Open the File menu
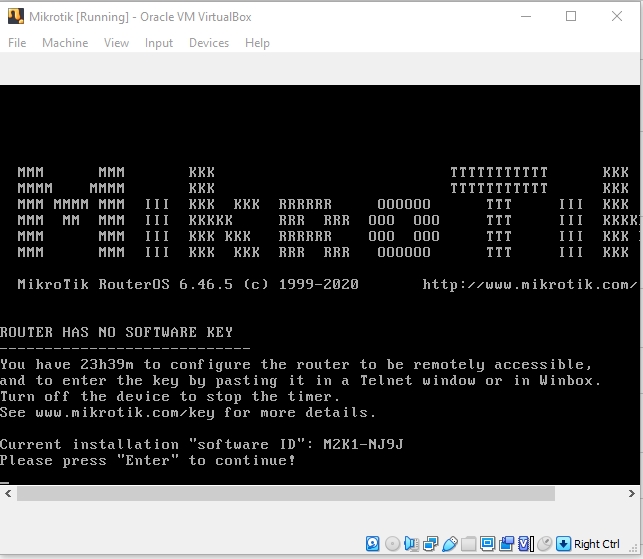This screenshot has height=559, width=643. pos(17,43)
